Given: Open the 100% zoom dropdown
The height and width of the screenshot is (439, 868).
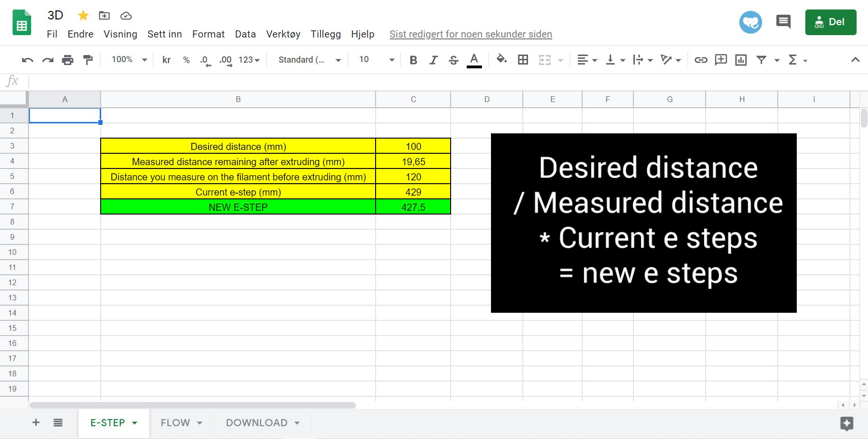Looking at the screenshot, I should pyautogui.click(x=129, y=60).
